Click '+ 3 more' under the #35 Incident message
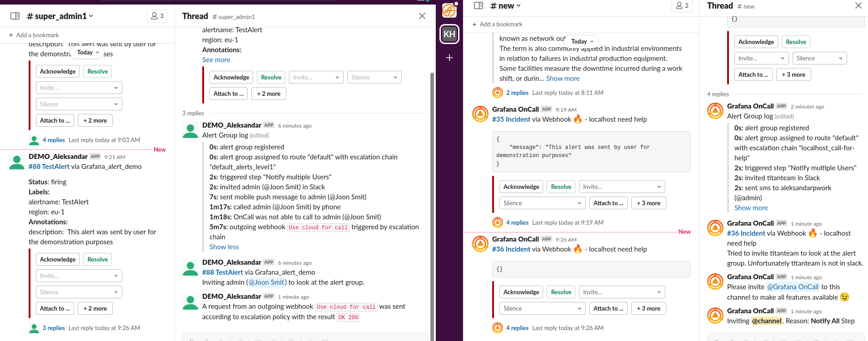This screenshot has width=868, height=341. click(x=649, y=203)
